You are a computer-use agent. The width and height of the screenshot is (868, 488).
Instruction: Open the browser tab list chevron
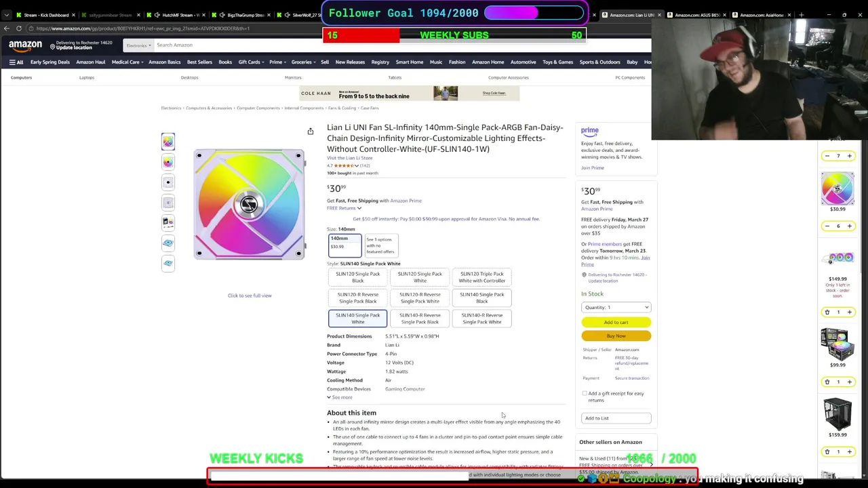coord(6,15)
